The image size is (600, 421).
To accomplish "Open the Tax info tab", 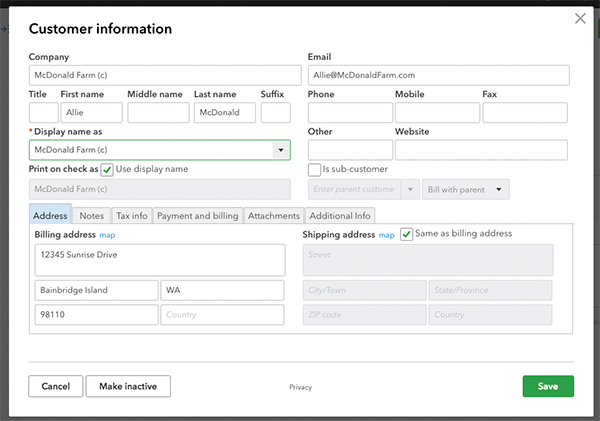I will pyautogui.click(x=131, y=216).
